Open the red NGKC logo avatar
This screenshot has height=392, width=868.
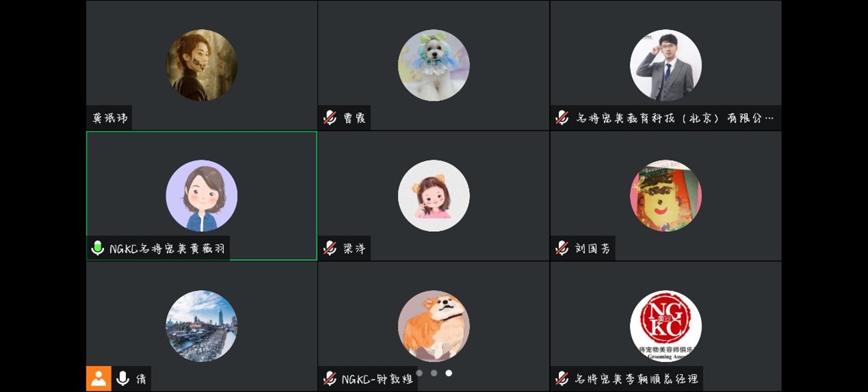pyautogui.click(x=666, y=326)
